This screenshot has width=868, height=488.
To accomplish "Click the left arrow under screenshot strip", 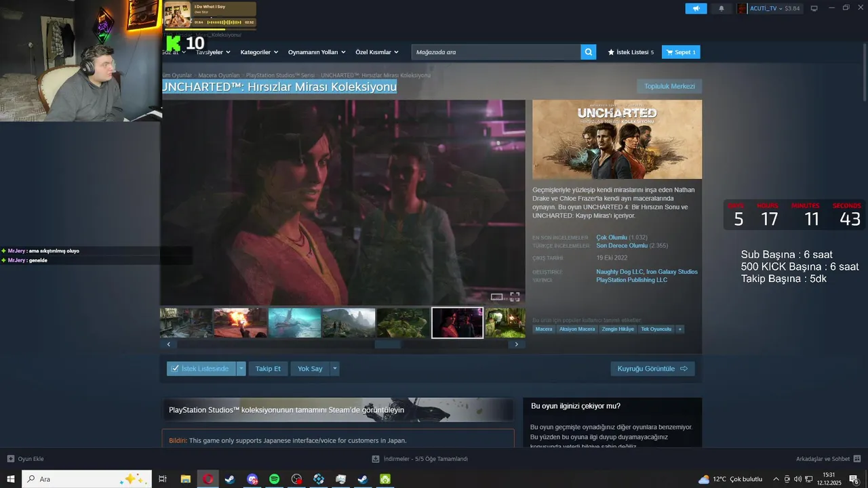I will point(168,344).
